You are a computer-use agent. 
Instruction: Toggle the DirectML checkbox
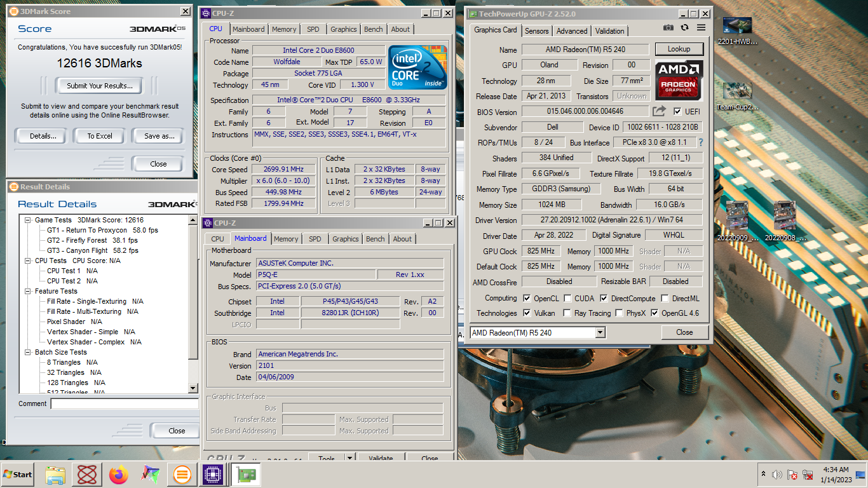[x=665, y=298]
